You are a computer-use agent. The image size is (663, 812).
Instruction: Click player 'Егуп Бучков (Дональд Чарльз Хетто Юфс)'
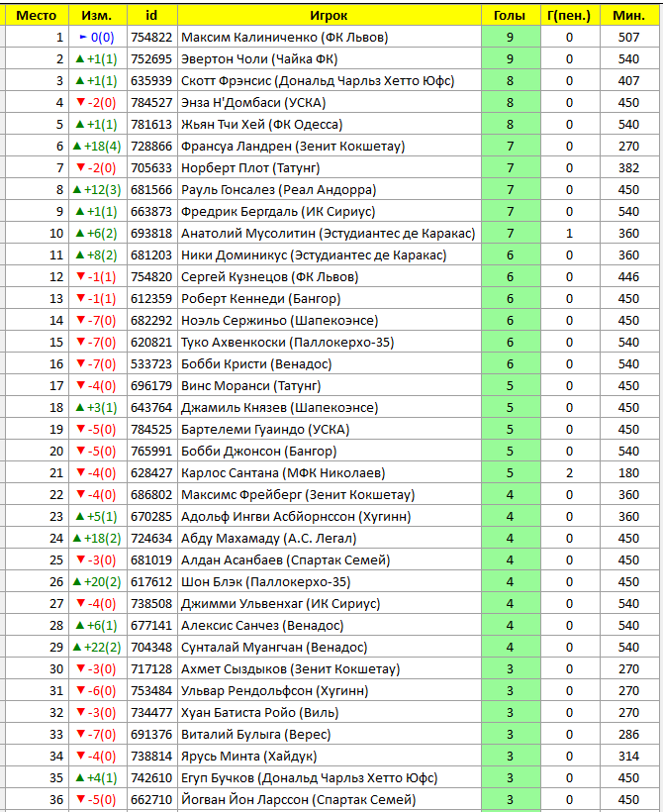[x=330, y=777]
